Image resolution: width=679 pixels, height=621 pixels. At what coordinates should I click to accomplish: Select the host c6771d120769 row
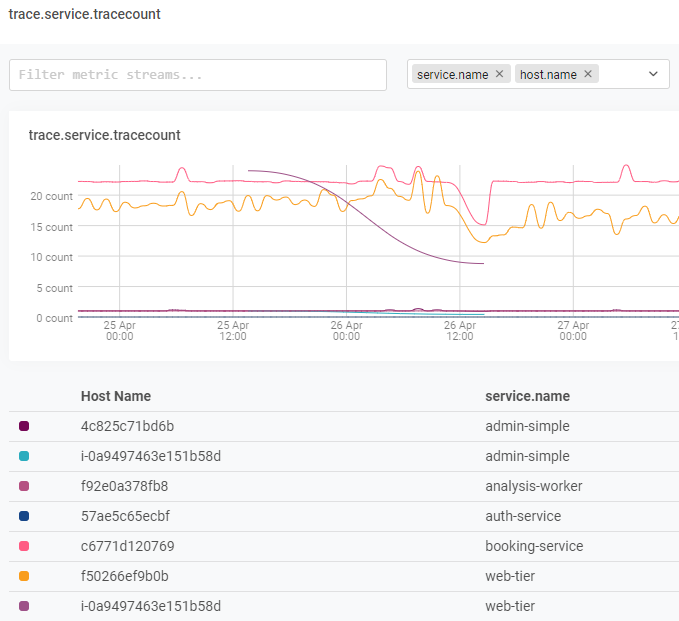[126, 546]
